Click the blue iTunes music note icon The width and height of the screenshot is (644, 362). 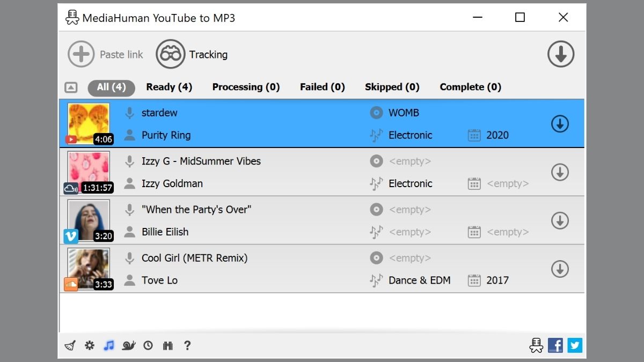point(108,345)
